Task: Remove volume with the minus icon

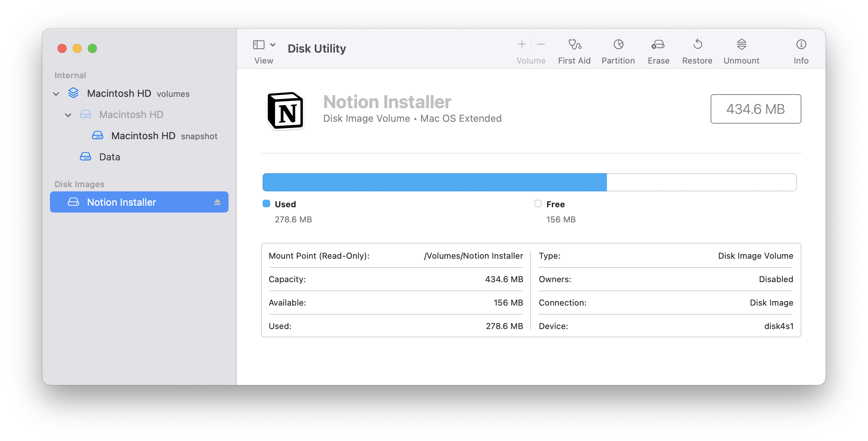Action: (x=541, y=44)
